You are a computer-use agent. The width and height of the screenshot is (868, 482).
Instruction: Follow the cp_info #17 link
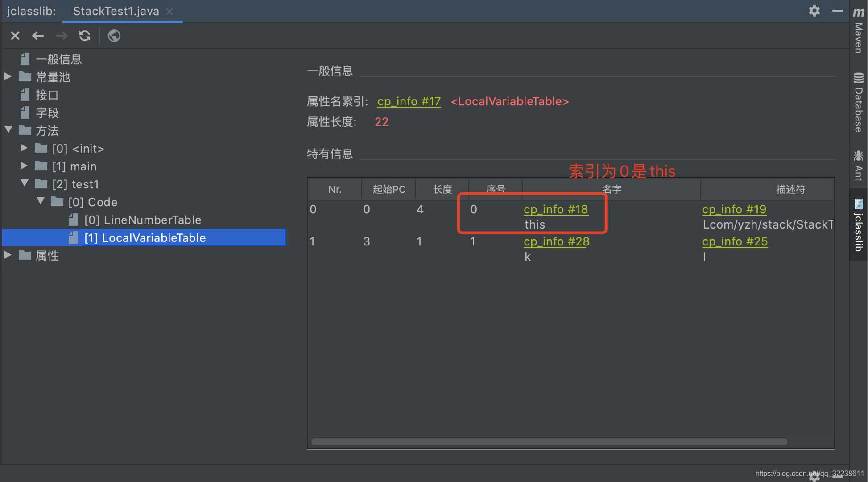click(409, 102)
